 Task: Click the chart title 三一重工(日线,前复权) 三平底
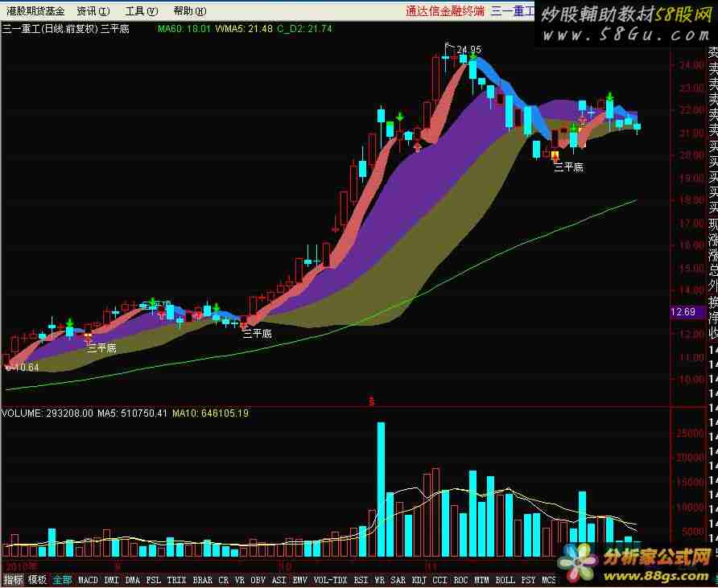[66, 29]
